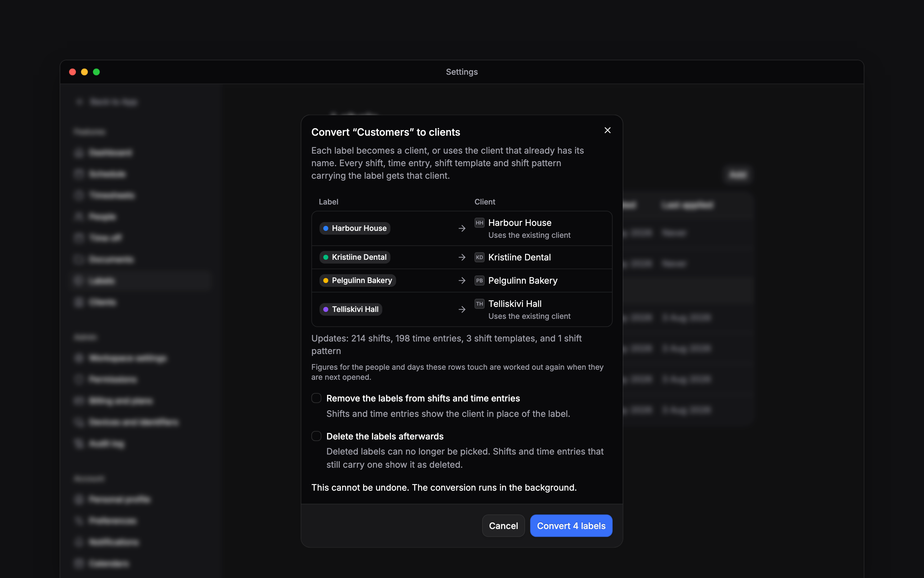Click 'Uses the existing client' under Telliskivi Hall

pos(529,316)
